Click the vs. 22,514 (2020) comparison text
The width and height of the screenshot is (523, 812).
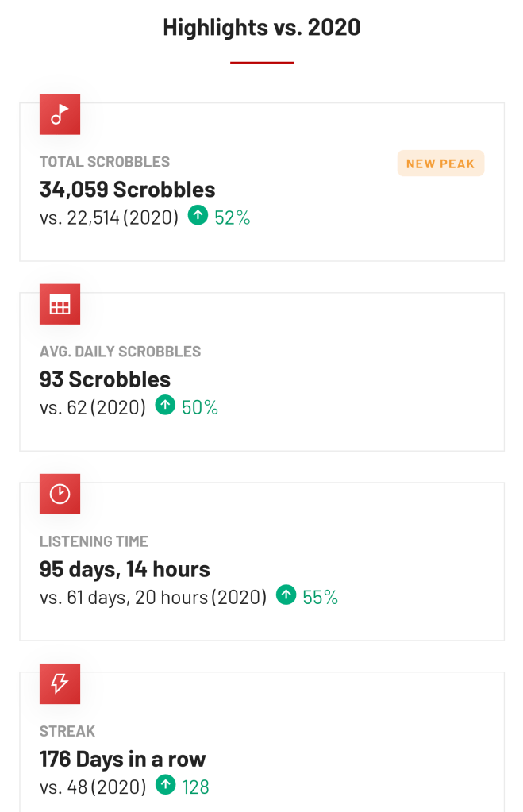pyautogui.click(x=109, y=217)
